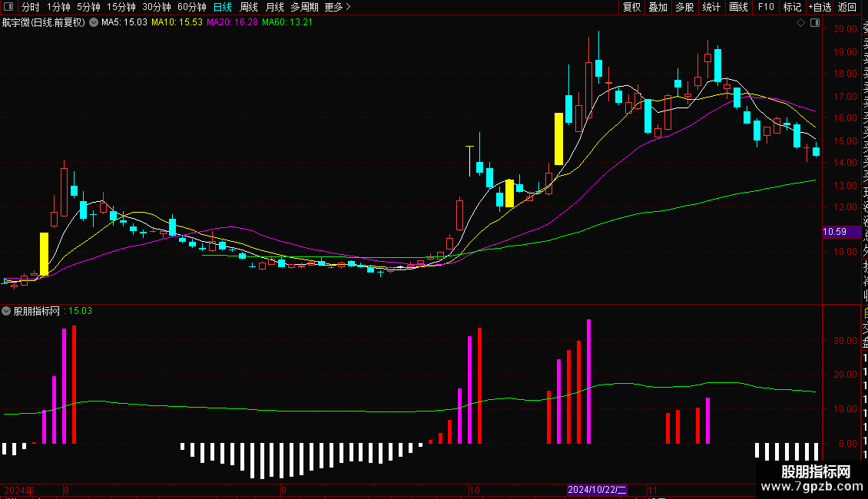868x499 pixels.
Task: Click the MA60: 13.21 label
Action: click(287, 22)
